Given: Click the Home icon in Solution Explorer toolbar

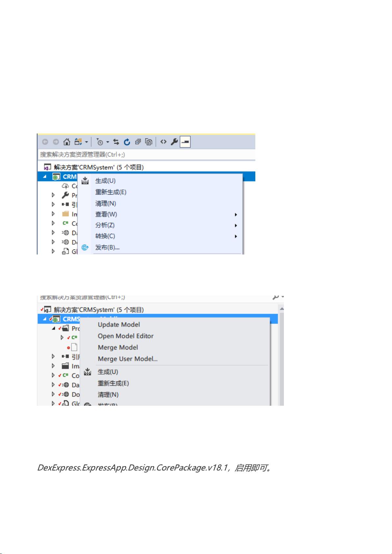Looking at the screenshot, I should (67, 142).
